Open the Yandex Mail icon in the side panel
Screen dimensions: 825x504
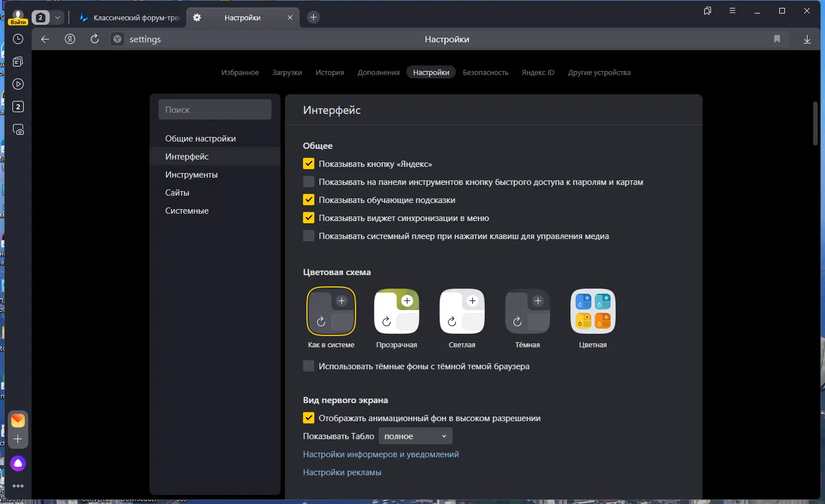click(18, 420)
